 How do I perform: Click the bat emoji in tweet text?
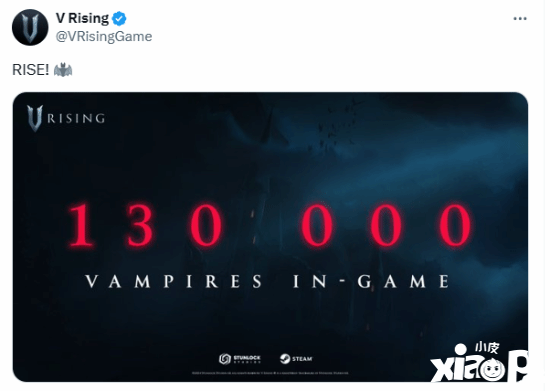63,70
